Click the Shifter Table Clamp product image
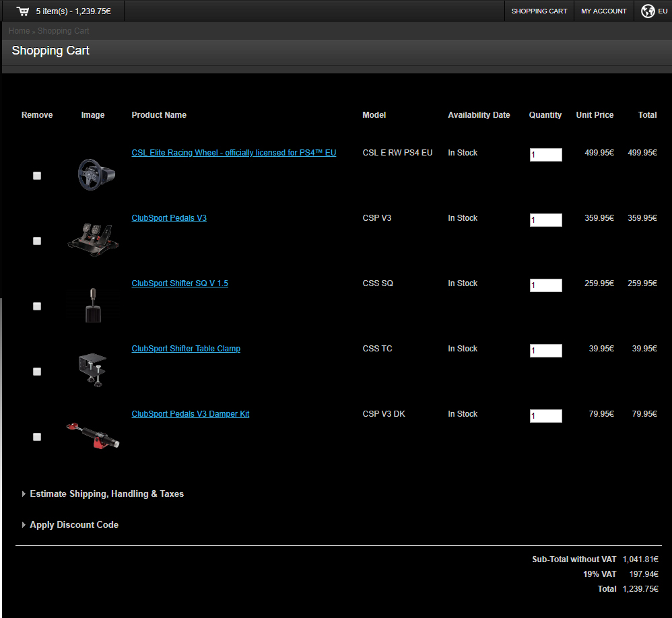672x618 pixels. (93, 370)
